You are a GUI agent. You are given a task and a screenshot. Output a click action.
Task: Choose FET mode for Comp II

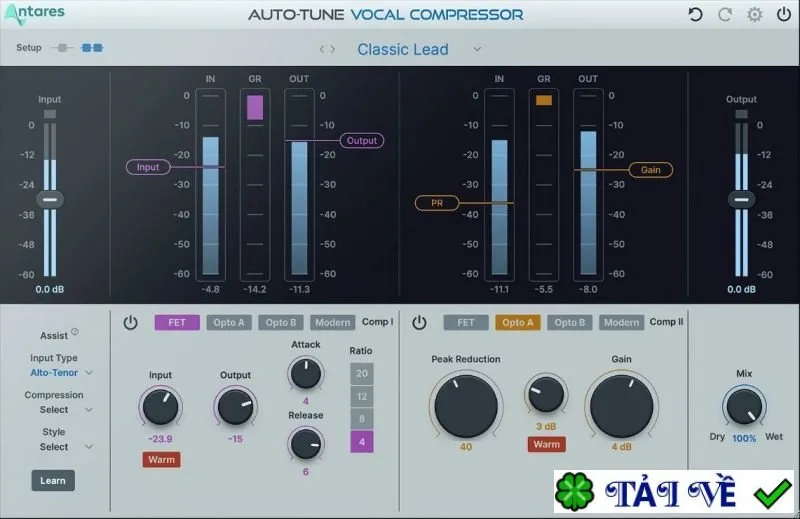pyautogui.click(x=466, y=323)
